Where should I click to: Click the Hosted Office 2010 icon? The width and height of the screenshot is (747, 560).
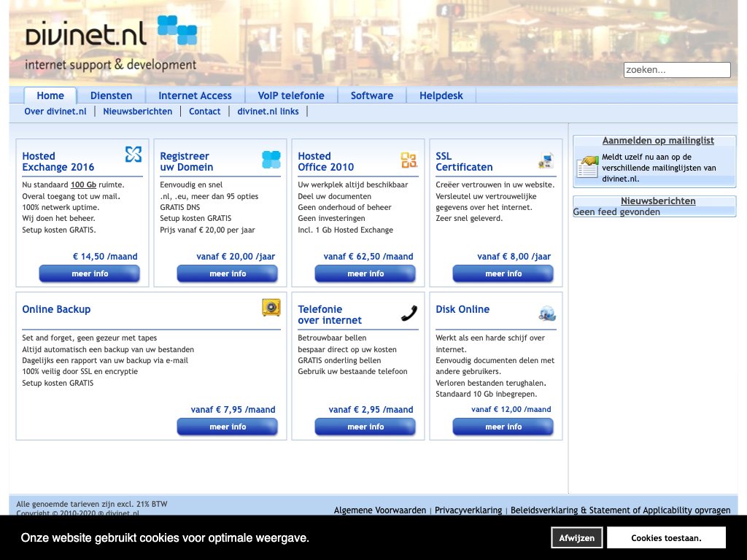click(x=409, y=160)
